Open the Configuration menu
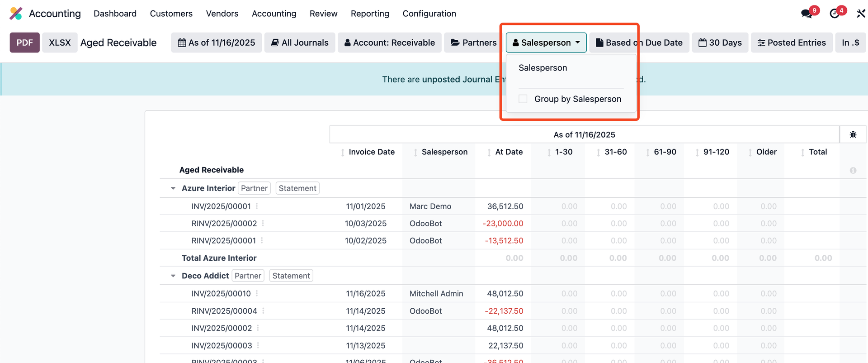This screenshot has width=868, height=363. pos(429,14)
